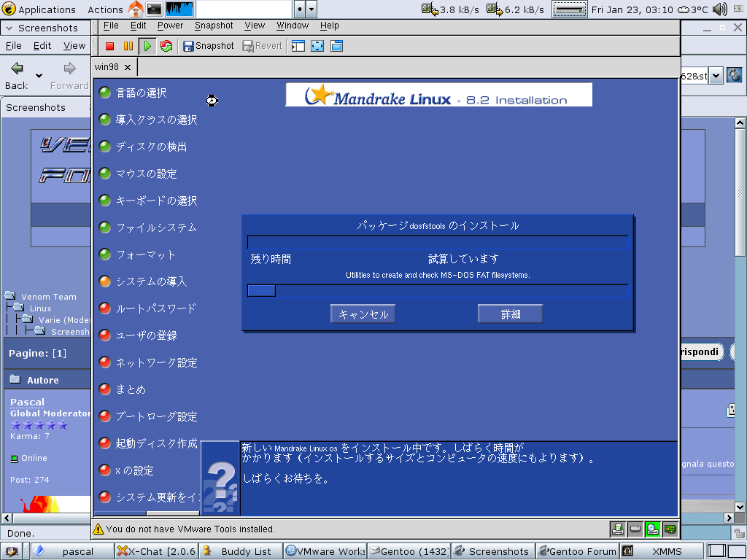Open the View menu in Screenshots browser

pos(74,46)
